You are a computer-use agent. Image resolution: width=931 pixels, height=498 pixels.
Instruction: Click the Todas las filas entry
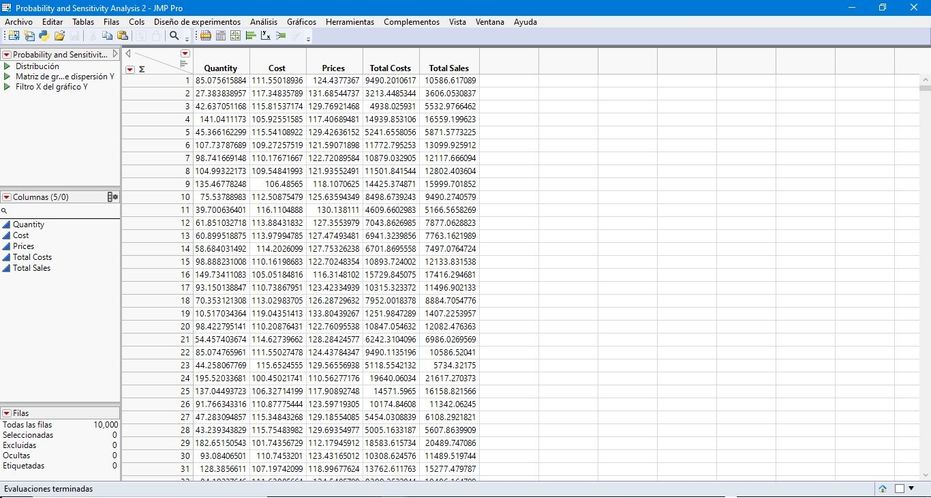[x=59, y=425]
